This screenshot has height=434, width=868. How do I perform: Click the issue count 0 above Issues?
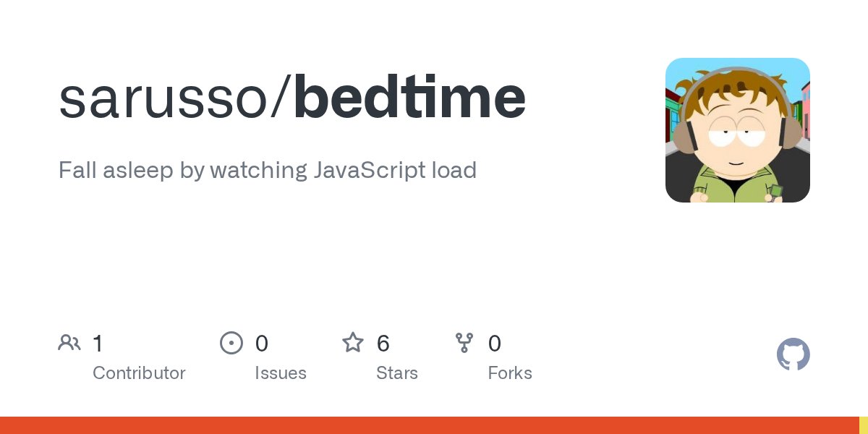click(x=262, y=343)
